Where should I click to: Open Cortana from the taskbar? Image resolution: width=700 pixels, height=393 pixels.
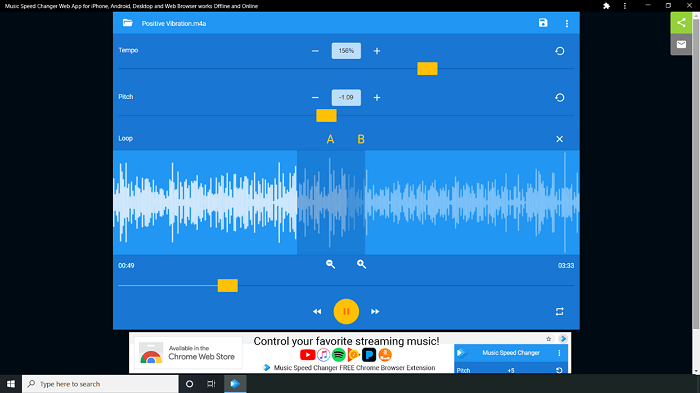coord(189,384)
